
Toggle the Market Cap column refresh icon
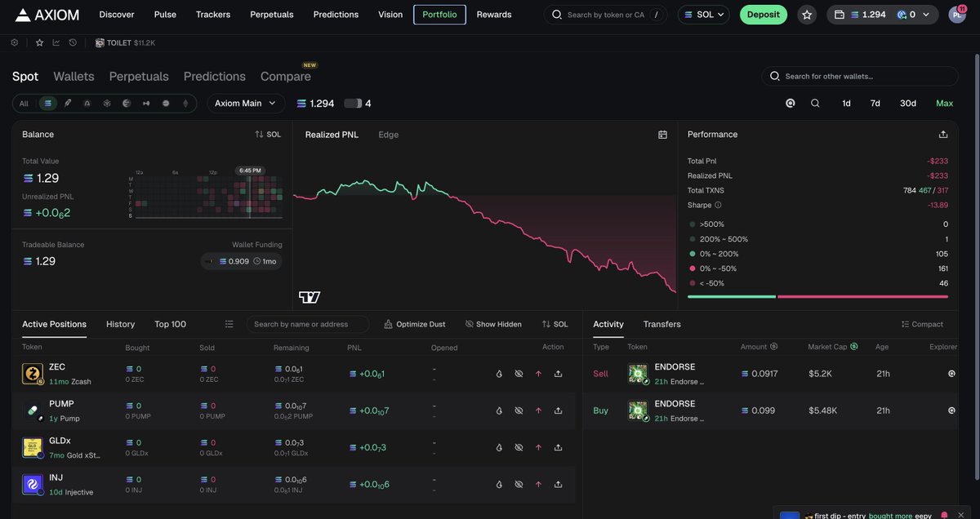(854, 347)
